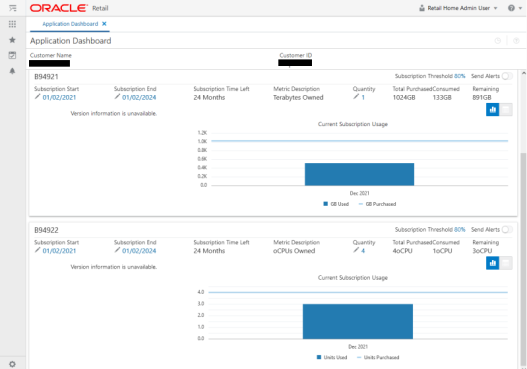The image size is (527, 369).
Task: Click B94921 Quantity value 1
Action: click(x=363, y=97)
